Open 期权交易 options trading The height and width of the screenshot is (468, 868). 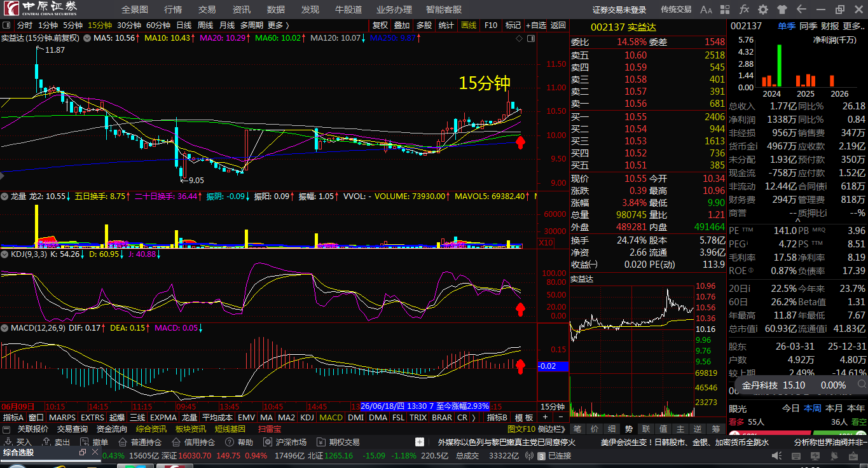click(338, 442)
